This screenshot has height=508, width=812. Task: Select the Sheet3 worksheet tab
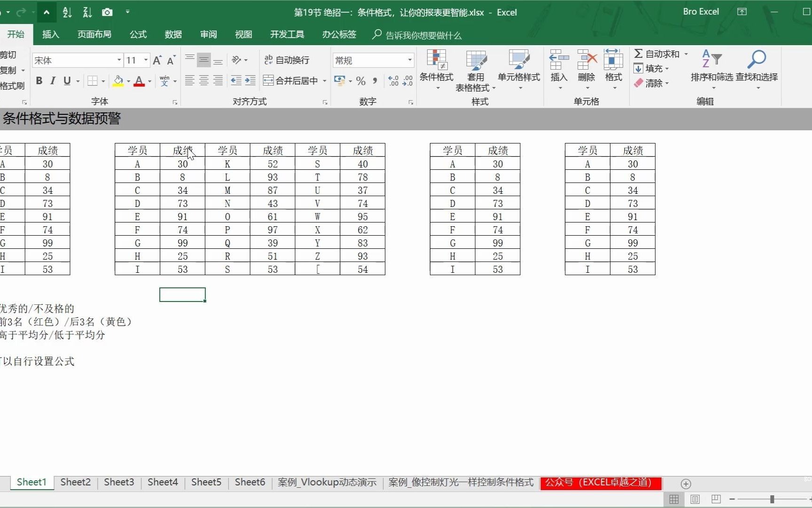(x=119, y=482)
